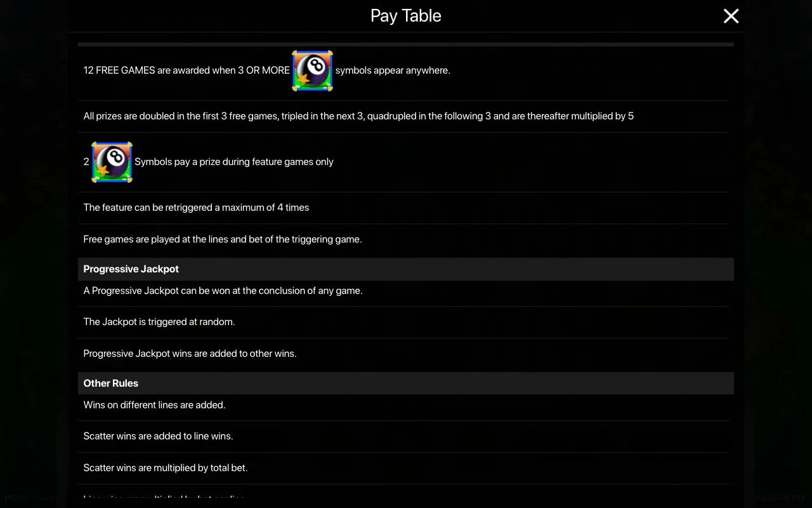Image resolution: width=812 pixels, height=508 pixels.
Task: Click the 'All prizes are doubled' rule line
Action: pos(358,116)
